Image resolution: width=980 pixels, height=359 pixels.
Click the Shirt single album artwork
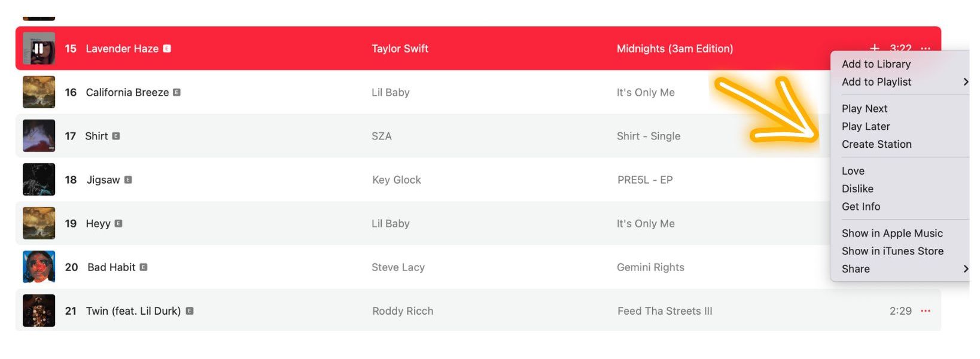coord(39,136)
